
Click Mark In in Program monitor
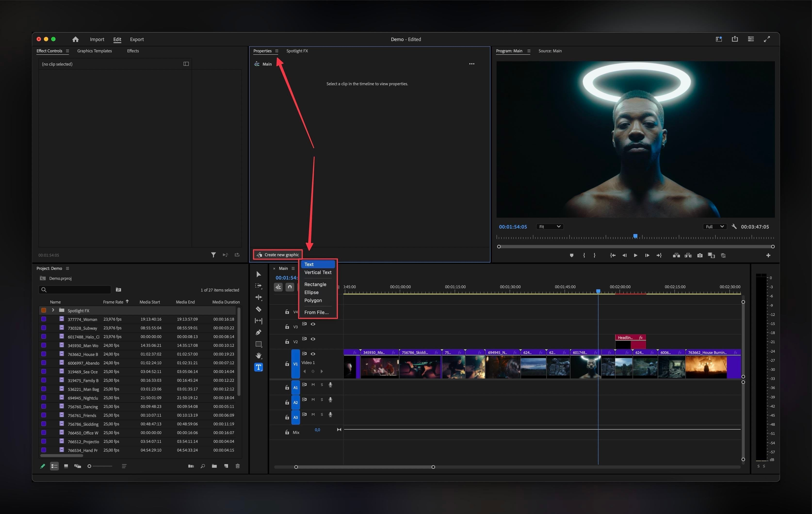coord(584,256)
